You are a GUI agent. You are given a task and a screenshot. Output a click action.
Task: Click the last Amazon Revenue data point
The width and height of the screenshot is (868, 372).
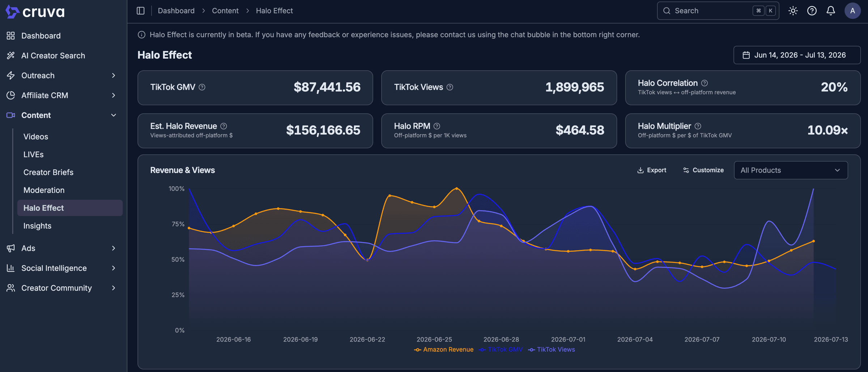tap(813, 241)
